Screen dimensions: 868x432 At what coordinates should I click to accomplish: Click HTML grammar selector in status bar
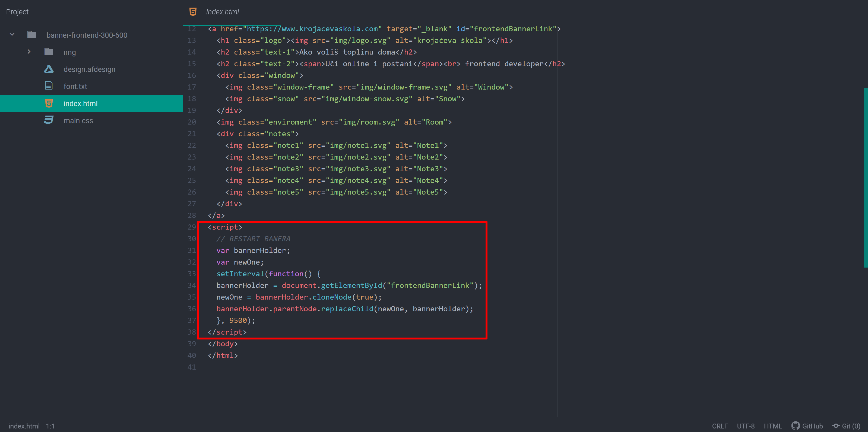coord(773,426)
